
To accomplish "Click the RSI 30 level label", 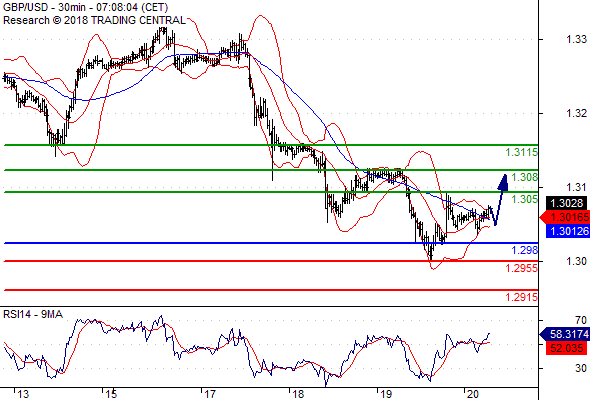I will point(581,368).
